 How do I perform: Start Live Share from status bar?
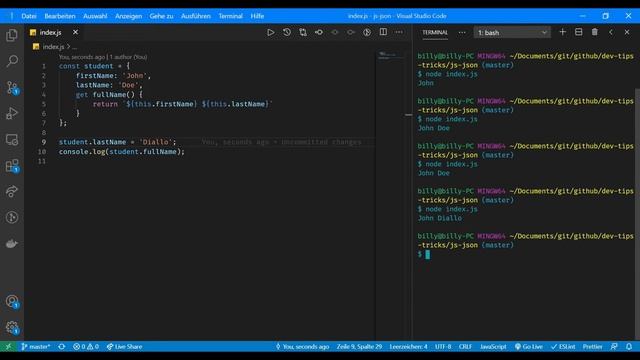click(x=124, y=347)
